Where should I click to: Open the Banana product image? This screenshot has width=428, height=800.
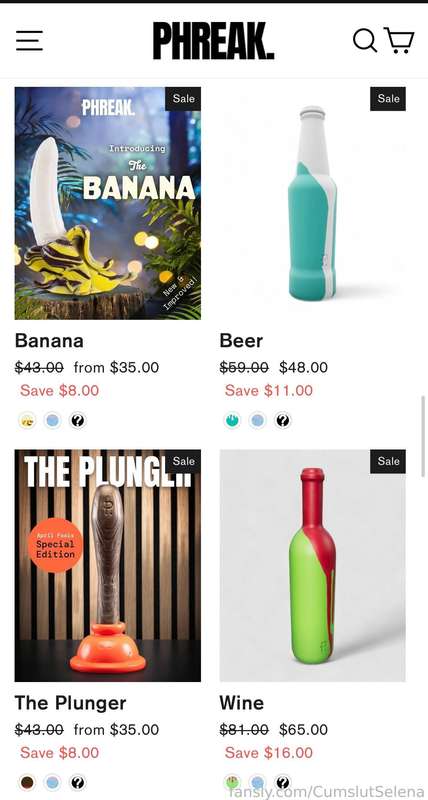point(108,203)
